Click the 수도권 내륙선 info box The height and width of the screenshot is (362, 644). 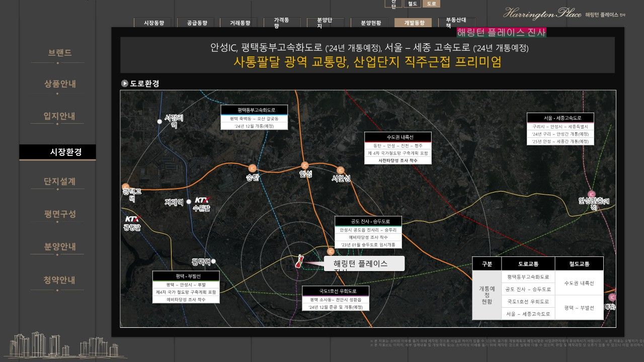click(x=398, y=148)
